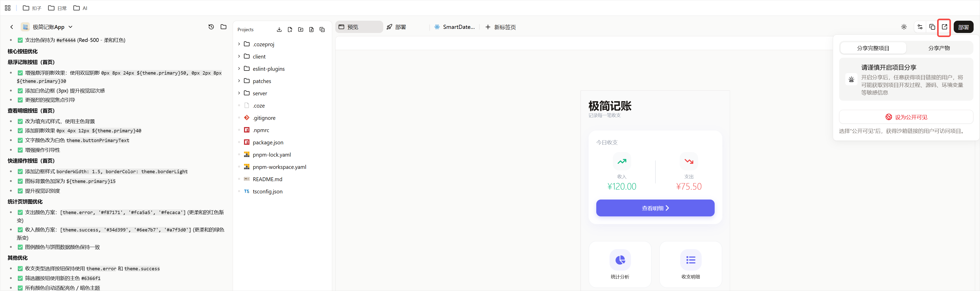Switch to the 预览 tab
Viewport: 980px width, 291px height.
[x=359, y=27]
